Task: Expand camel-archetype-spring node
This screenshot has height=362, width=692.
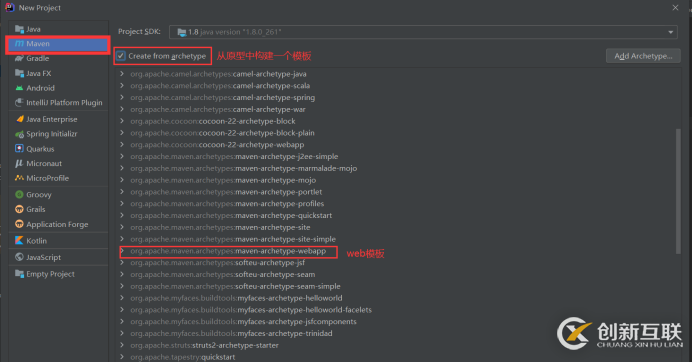Action: pos(122,97)
